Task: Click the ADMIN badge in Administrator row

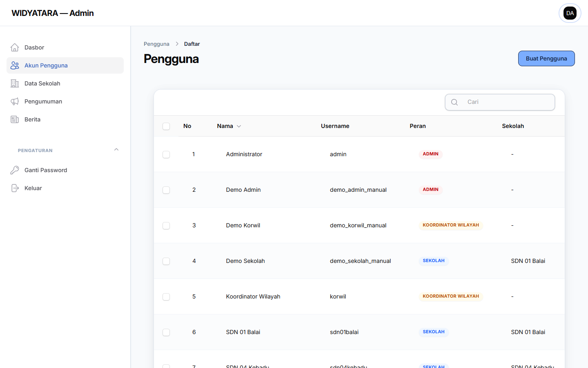Action: click(430, 154)
